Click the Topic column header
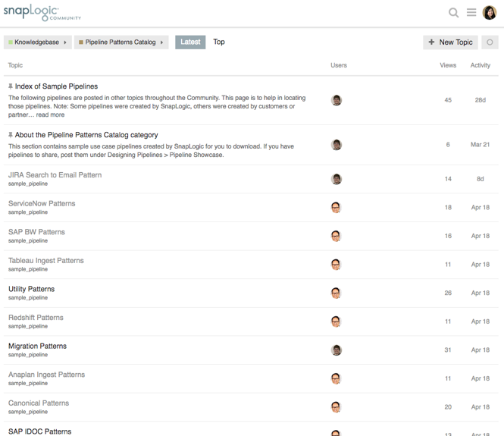 pyautogui.click(x=15, y=65)
